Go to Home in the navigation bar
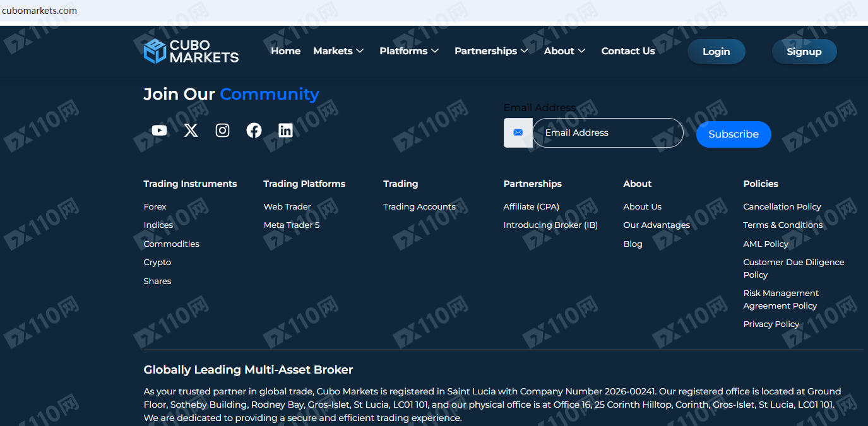868x426 pixels. 286,51
